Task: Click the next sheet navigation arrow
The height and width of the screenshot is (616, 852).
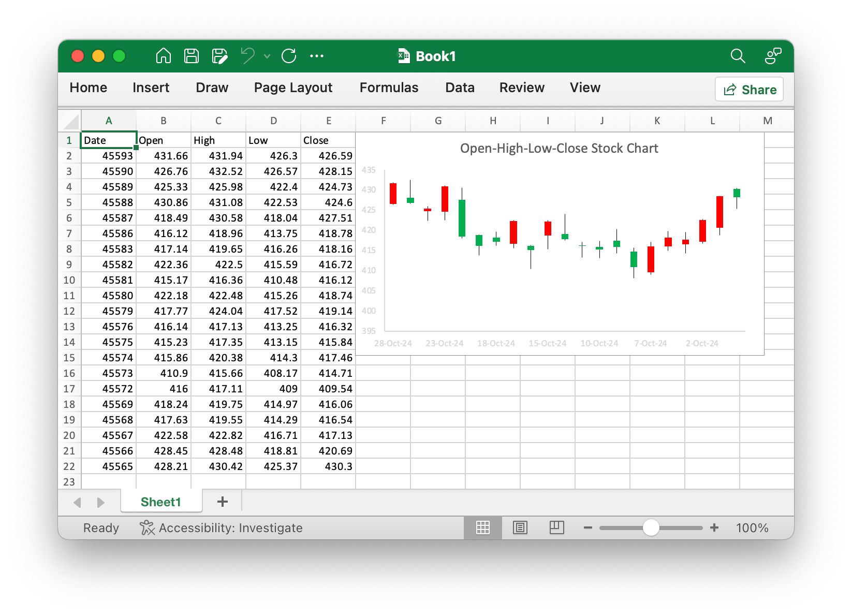Action: click(x=100, y=502)
